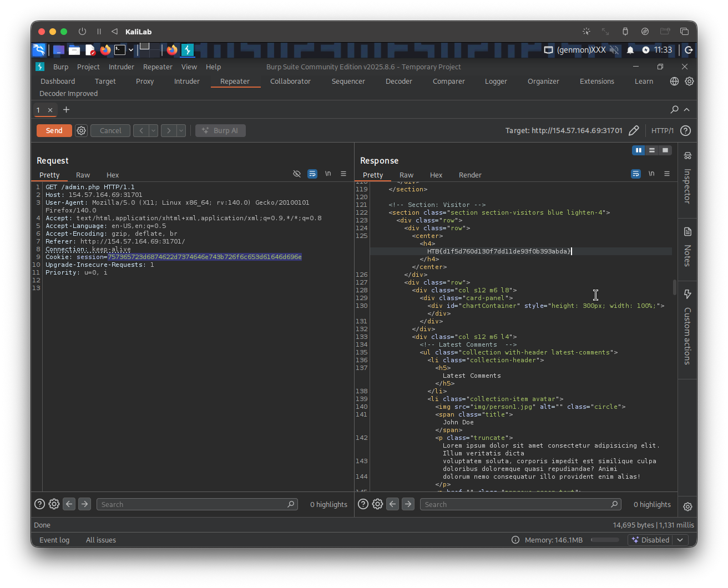Expand the forward history dropdown arrow
Screen dimensions: 728x588
coord(181,131)
